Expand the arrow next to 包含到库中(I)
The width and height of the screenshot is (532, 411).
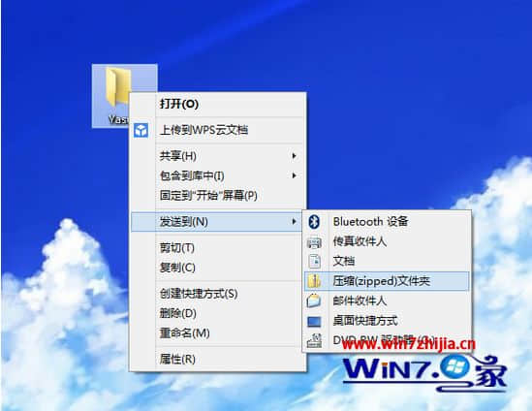coord(294,175)
